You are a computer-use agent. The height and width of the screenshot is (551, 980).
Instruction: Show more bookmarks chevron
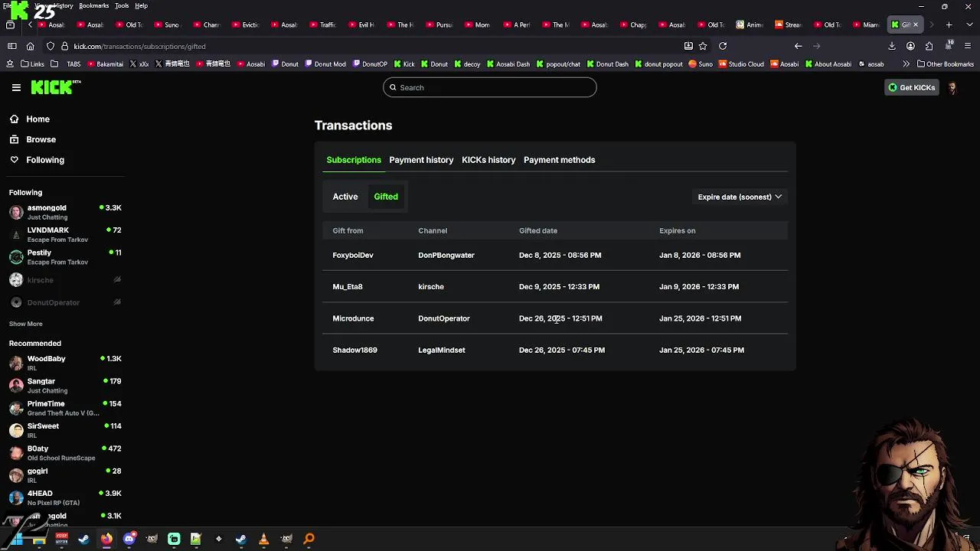click(x=906, y=64)
